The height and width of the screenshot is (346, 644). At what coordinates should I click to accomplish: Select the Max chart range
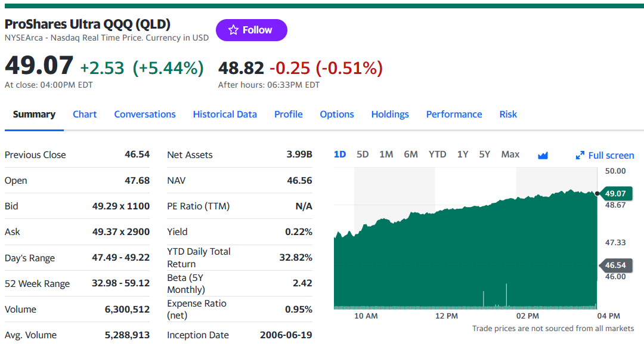(x=510, y=155)
